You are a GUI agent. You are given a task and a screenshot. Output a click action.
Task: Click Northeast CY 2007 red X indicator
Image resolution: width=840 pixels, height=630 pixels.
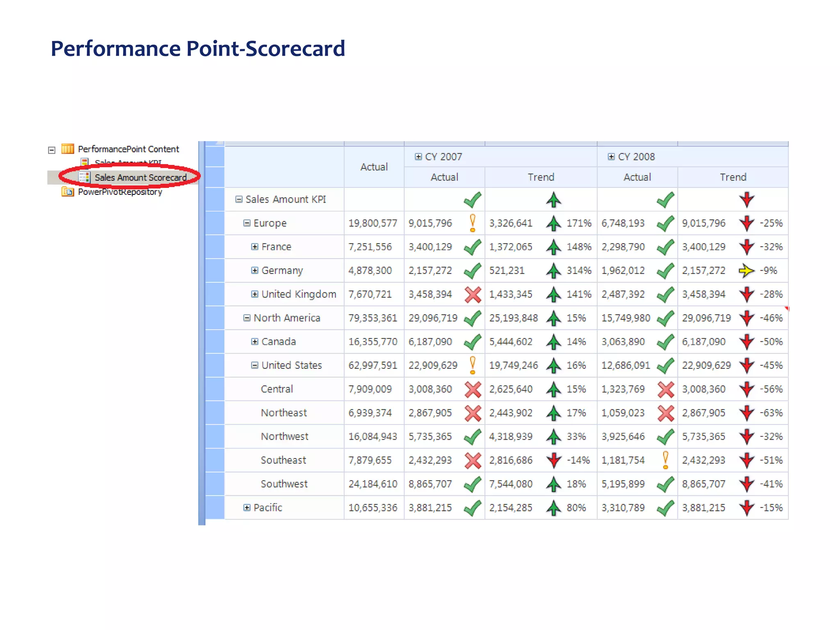click(x=473, y=413)
